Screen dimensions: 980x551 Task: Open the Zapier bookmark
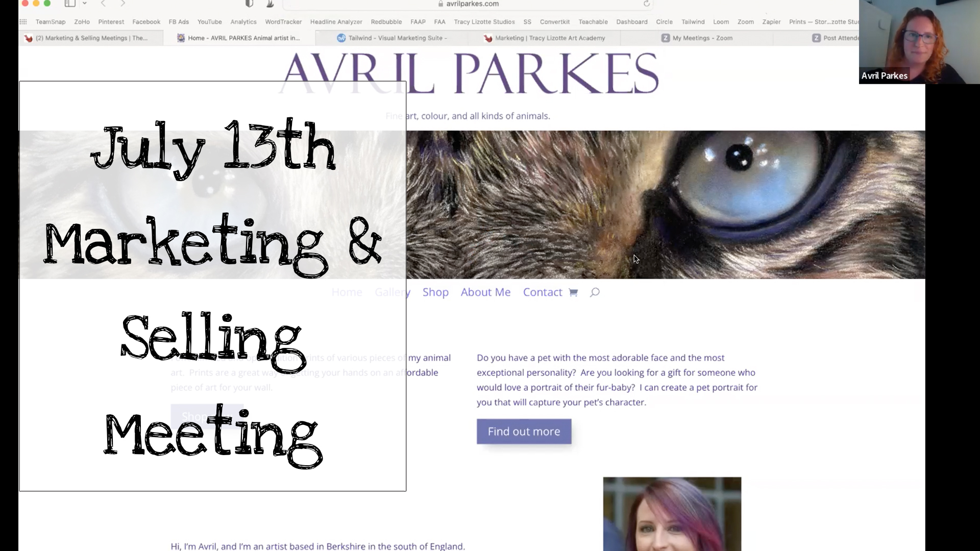click(771, 22)
